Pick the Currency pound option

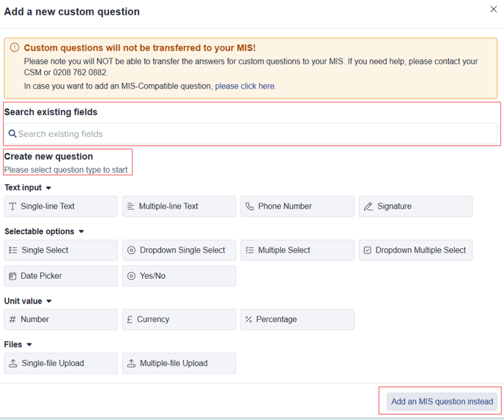pyautogui.click(x=179, y=320)
